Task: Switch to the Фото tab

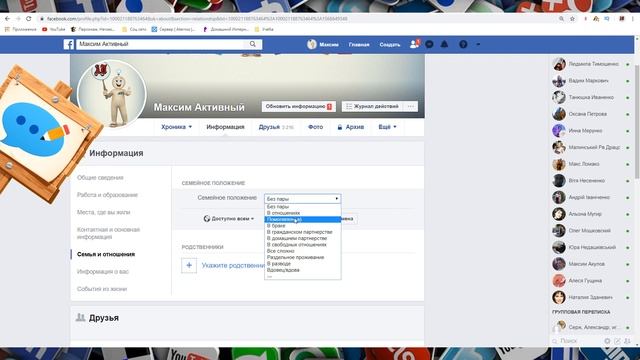Action: [315, 127]
